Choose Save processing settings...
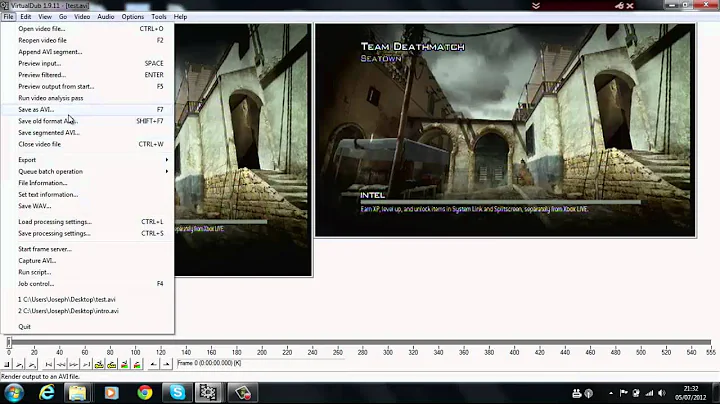 (87, 233)
